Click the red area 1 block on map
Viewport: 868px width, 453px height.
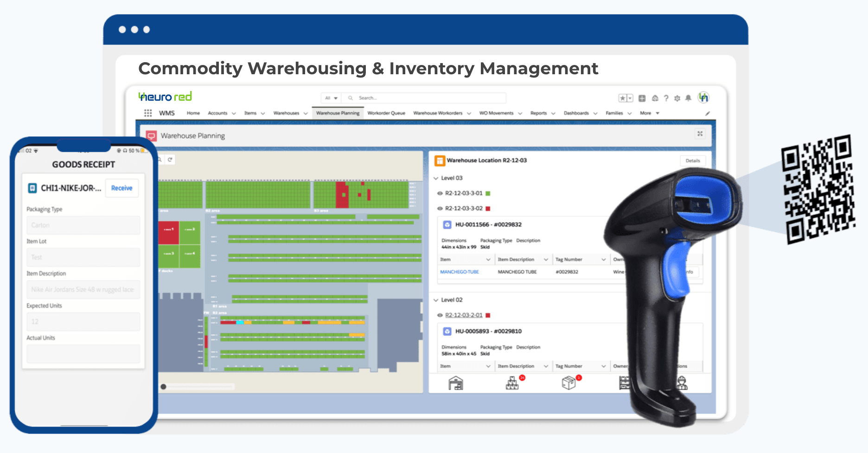click(x=168, y=233)
